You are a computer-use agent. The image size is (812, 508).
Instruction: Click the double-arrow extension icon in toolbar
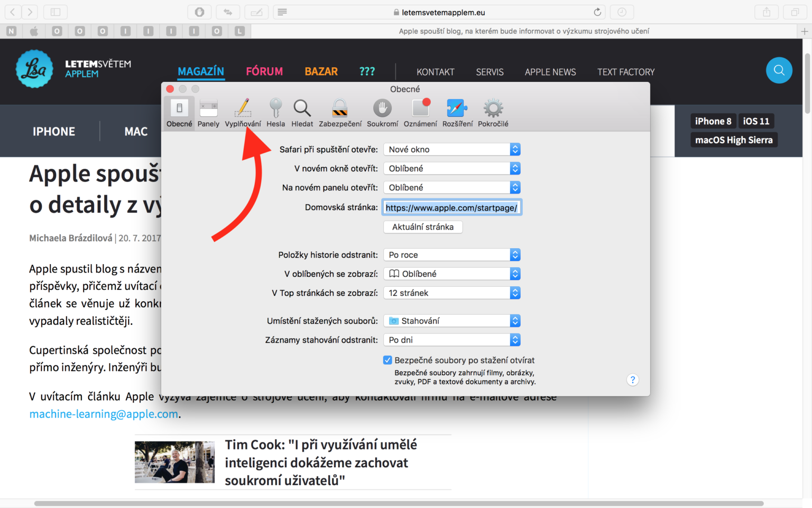pyautogui.click(x=228, y=12)
